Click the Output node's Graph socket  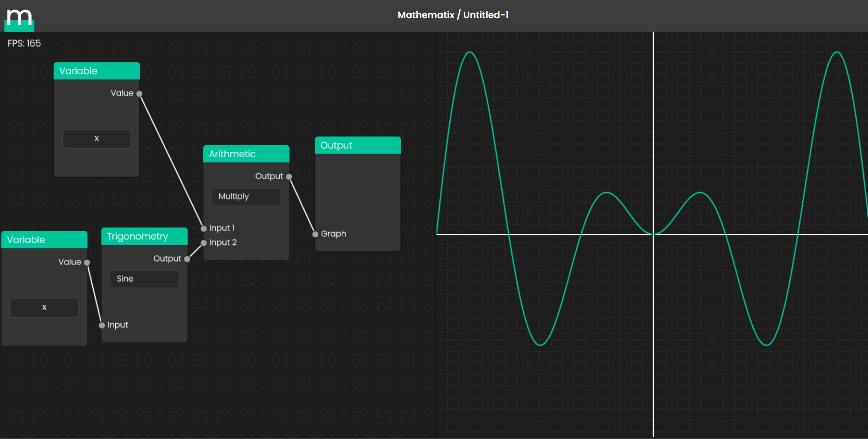(315, 234)
